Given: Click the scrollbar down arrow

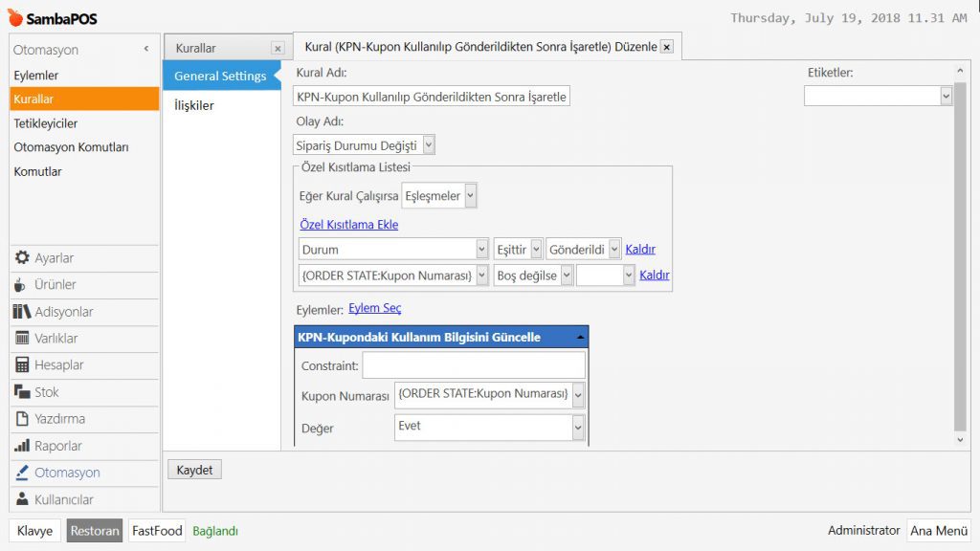Looking at the screenshot, I should pos(960,439).
